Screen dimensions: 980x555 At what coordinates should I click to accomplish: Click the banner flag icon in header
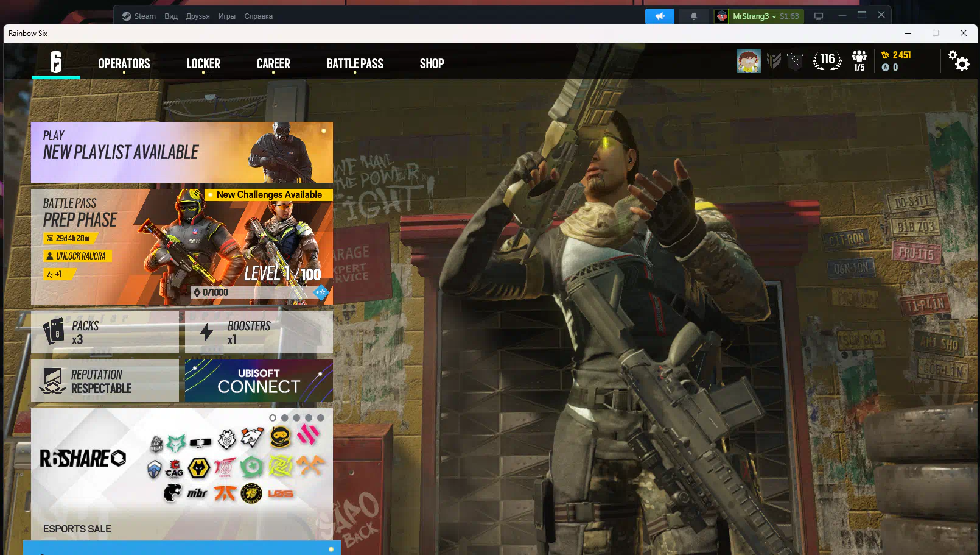(794, 61)
